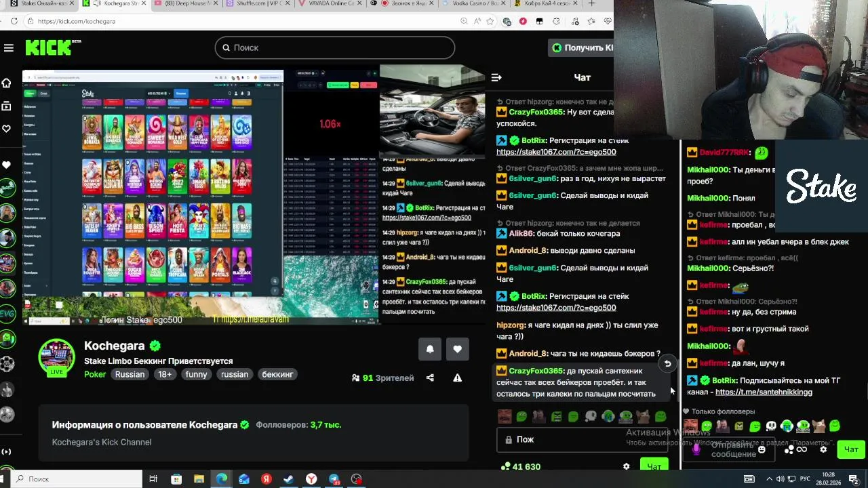Open the following heart icon in sidebar
The image size is (868, 488).
[7, 129]
